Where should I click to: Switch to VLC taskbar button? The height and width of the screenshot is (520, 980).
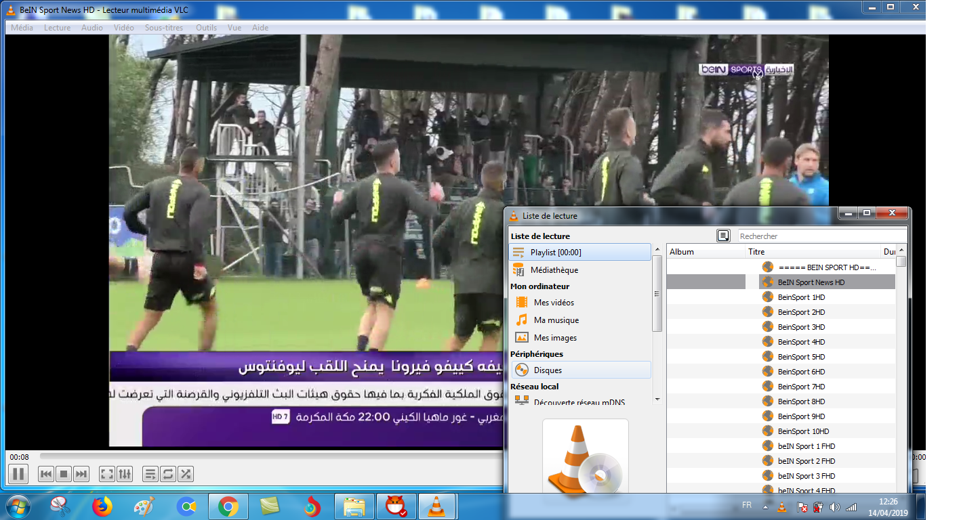tap(438, 506)
